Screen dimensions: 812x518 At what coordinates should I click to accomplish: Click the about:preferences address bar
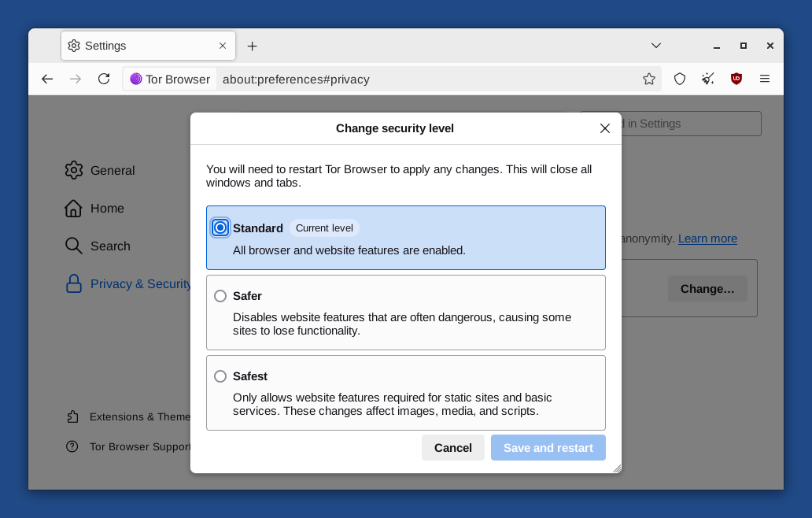tap(425, 79)
